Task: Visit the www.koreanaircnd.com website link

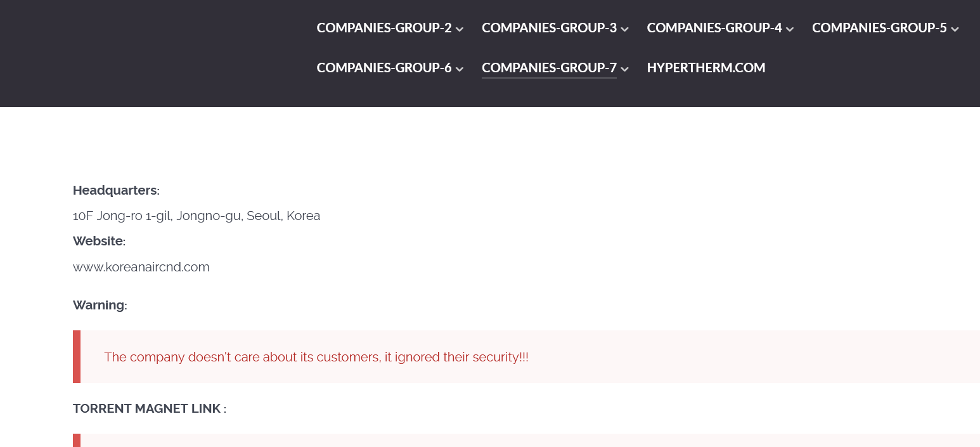Action: pos(141,267)
